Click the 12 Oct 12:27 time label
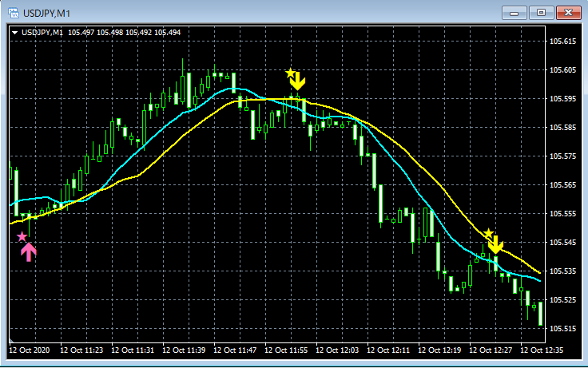588x368 pixels. (x=491, y=350)
